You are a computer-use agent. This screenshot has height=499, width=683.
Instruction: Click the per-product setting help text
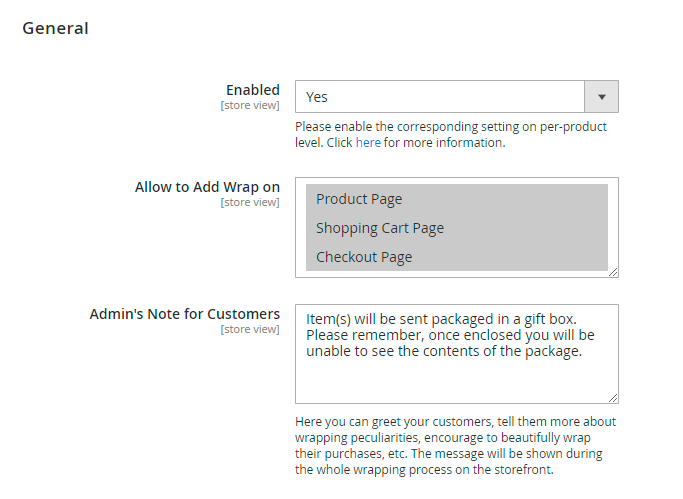point(450,128)
